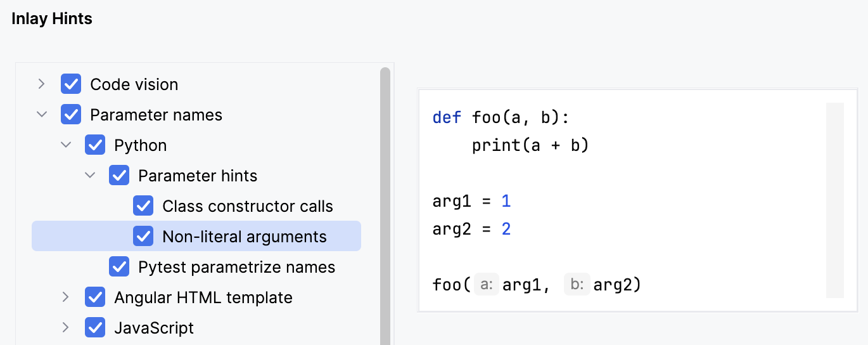The width and height of the screenshot is (868, 345).
Task: Toggle the Parameter names checkbox
Action: (71, 115)
